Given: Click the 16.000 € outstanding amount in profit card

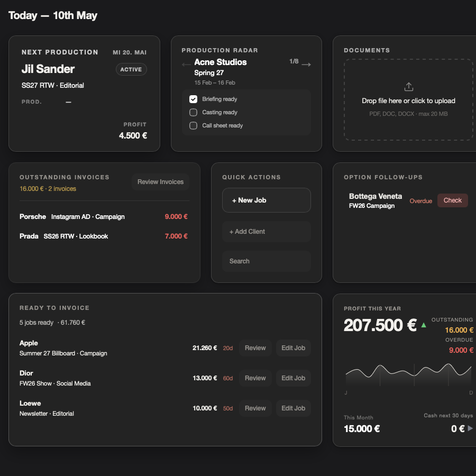Looking at the screenshot, I should [459, 330].
